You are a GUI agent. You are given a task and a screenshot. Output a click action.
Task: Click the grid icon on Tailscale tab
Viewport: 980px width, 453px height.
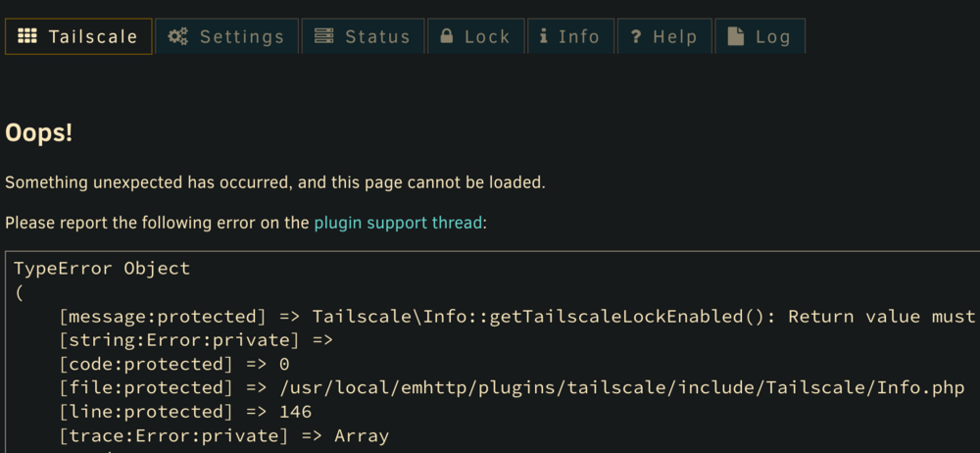[26, 36]
